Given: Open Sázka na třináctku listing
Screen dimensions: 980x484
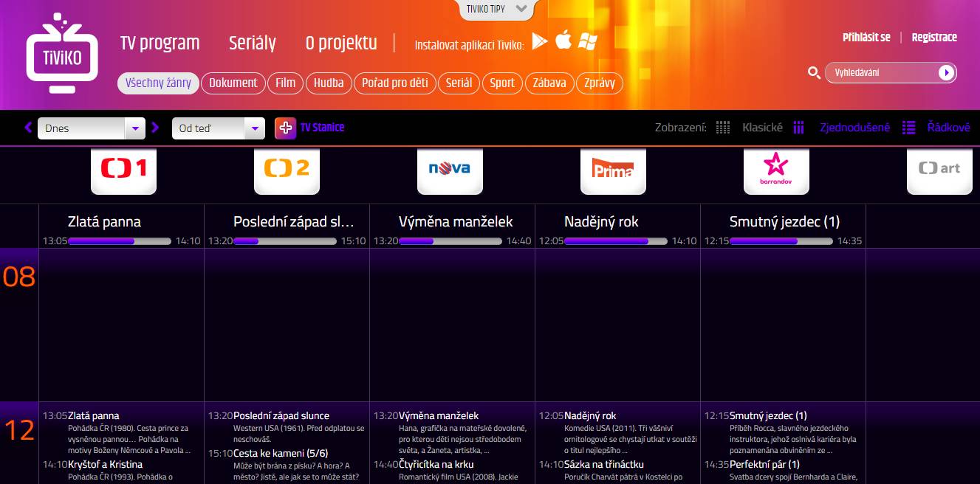Looking at the screenshot, I should 604,464.
